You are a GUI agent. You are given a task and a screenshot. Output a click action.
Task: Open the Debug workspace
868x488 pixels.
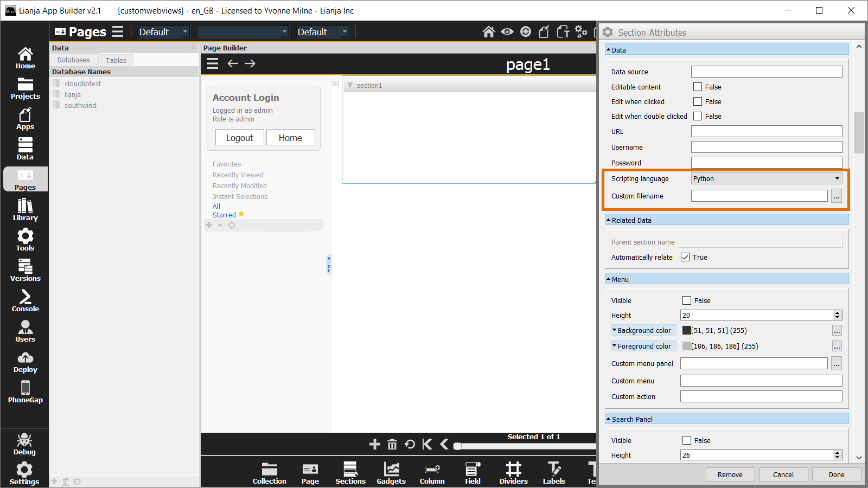24,444
